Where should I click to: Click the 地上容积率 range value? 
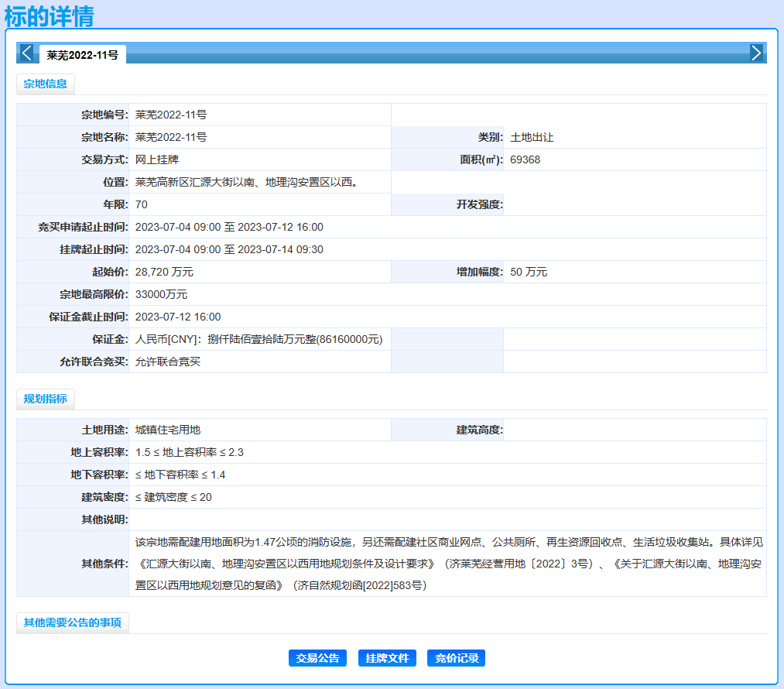pos(189,453)
